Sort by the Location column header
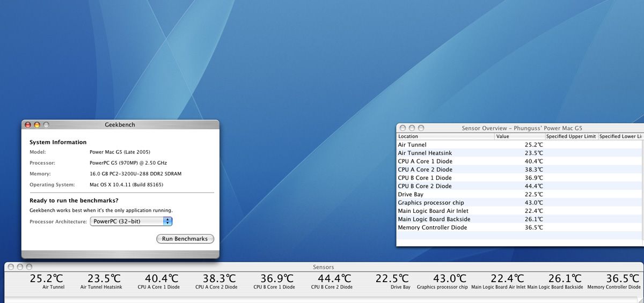This screenshot has width=644, height=303. click(x=445, y=136)
